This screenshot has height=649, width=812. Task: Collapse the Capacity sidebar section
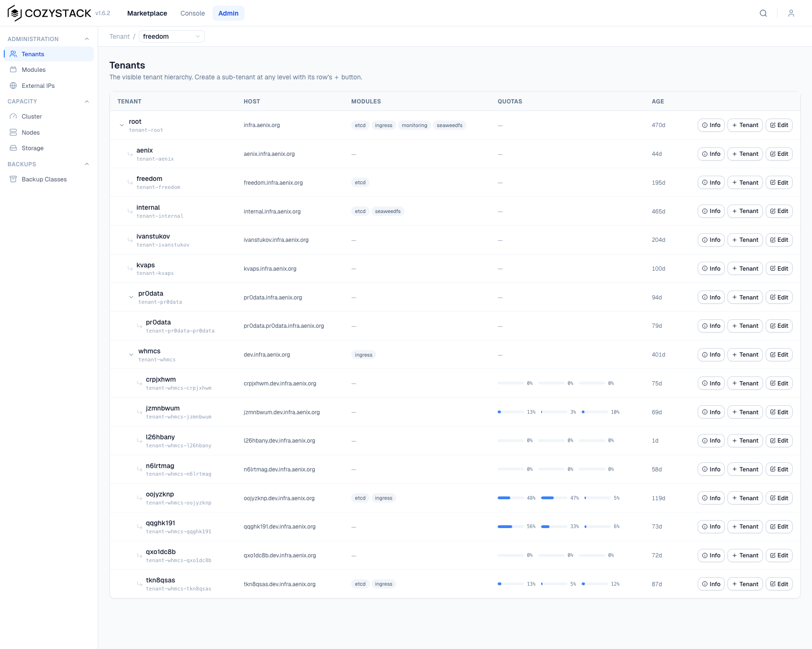point(87,101)
